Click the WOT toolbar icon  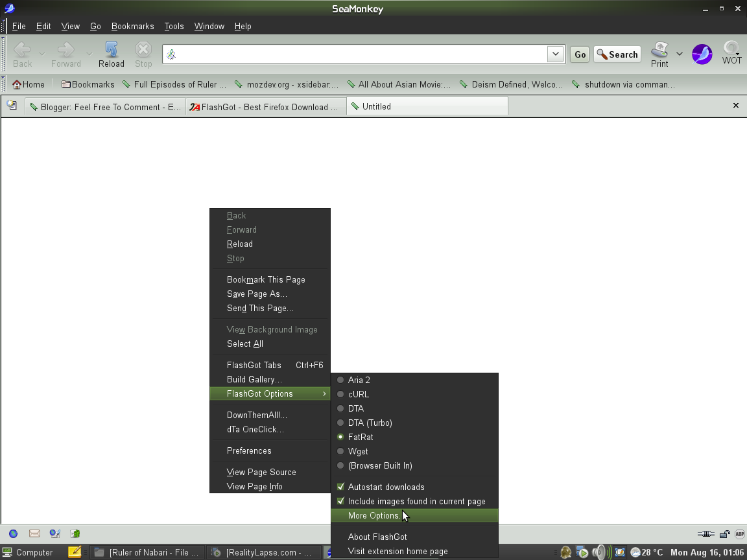click(731, 54)
